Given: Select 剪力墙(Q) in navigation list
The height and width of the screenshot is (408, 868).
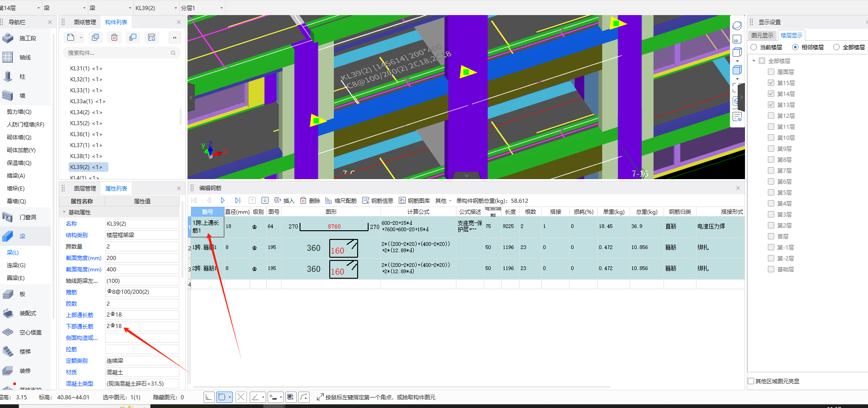Looking at the screenshot, I should point(19,111).
